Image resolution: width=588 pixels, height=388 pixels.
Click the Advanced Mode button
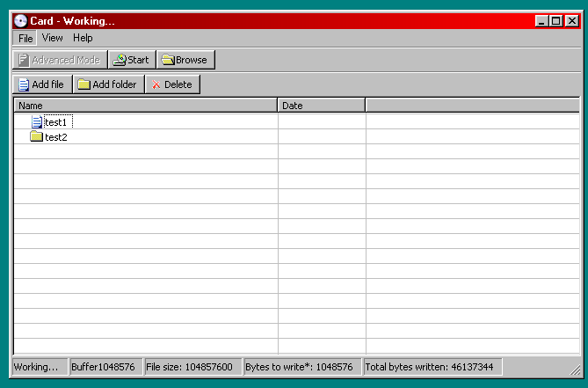click(59, 60)
